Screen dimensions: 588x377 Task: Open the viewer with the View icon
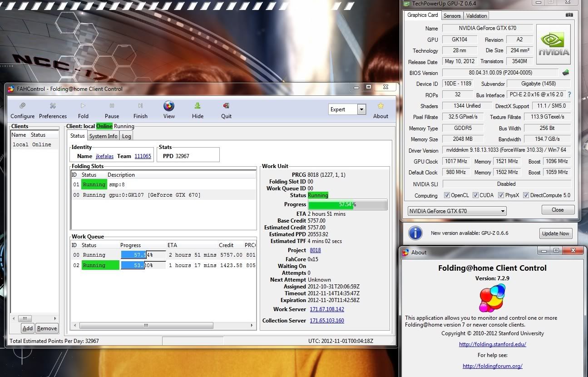pos(169,106)
